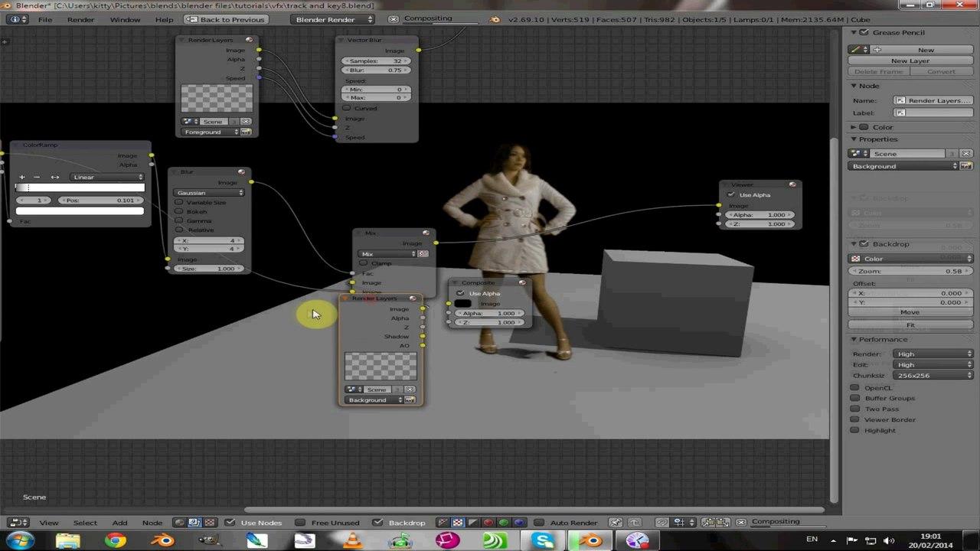Toggle Curved checkbox in Vector Blur node
The width and height of the screenshot is (980, 551).
(x=347, y=109)
